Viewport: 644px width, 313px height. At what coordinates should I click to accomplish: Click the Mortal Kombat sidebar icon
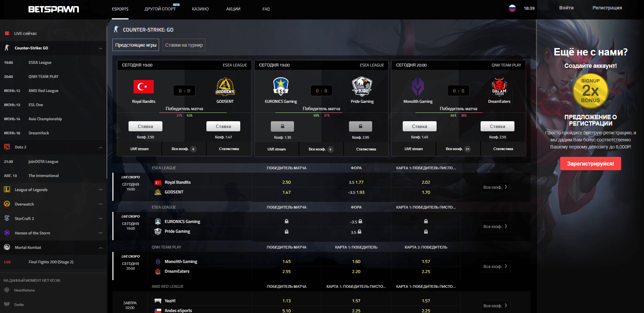(7, 247)
